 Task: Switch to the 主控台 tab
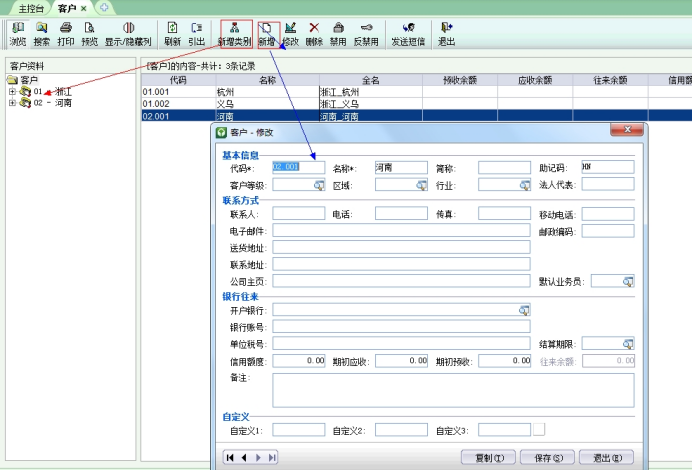tap(32, 8)
